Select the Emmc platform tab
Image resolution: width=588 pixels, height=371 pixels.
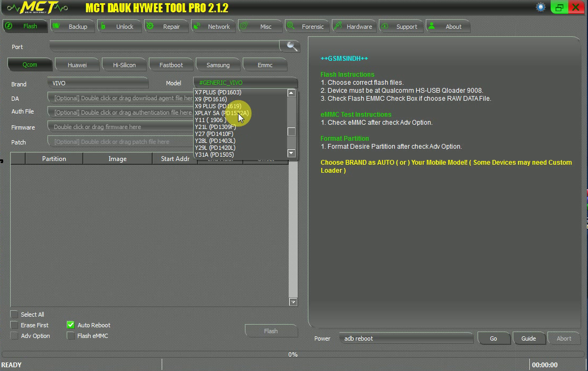[265, 65]
